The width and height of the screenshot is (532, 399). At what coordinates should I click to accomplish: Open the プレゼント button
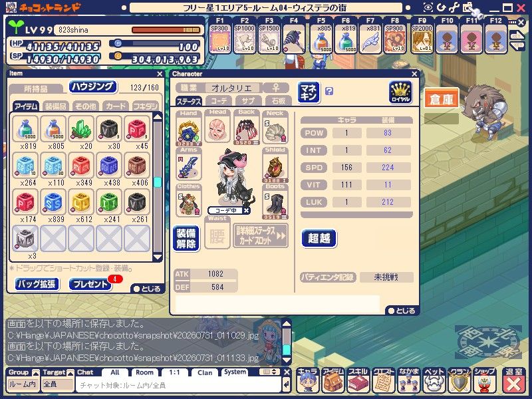click(x=90, y=284)
